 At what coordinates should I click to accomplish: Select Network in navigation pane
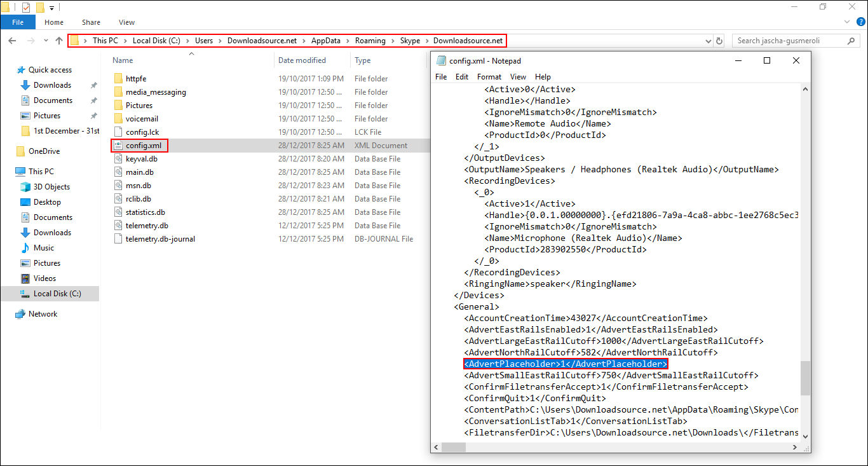(43, 314)
